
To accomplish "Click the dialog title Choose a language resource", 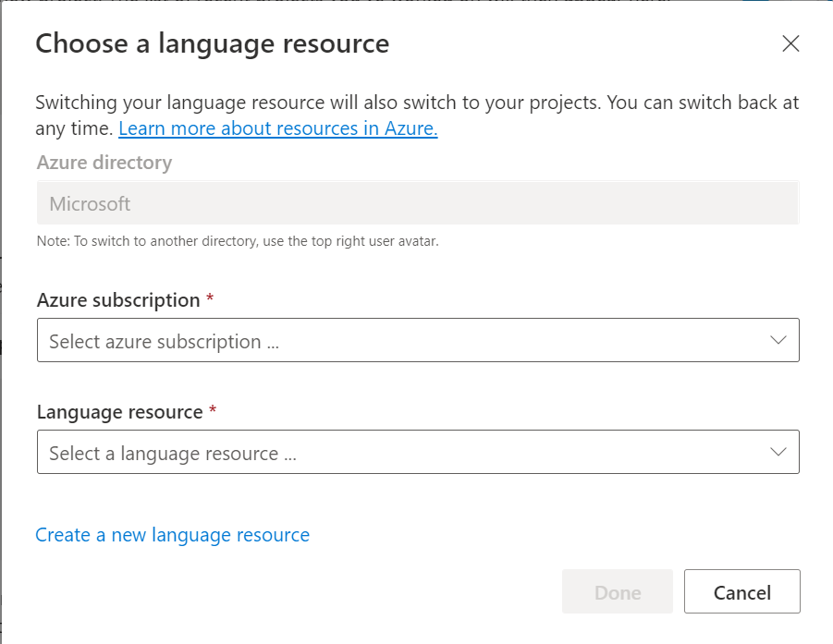I will tap(212, 43).
